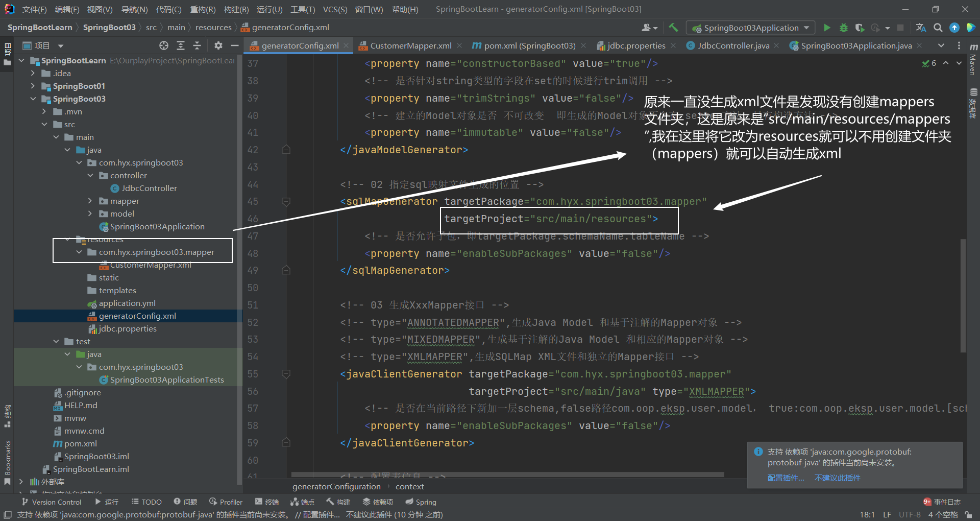Run with coverage icon in toolbar

860,28
